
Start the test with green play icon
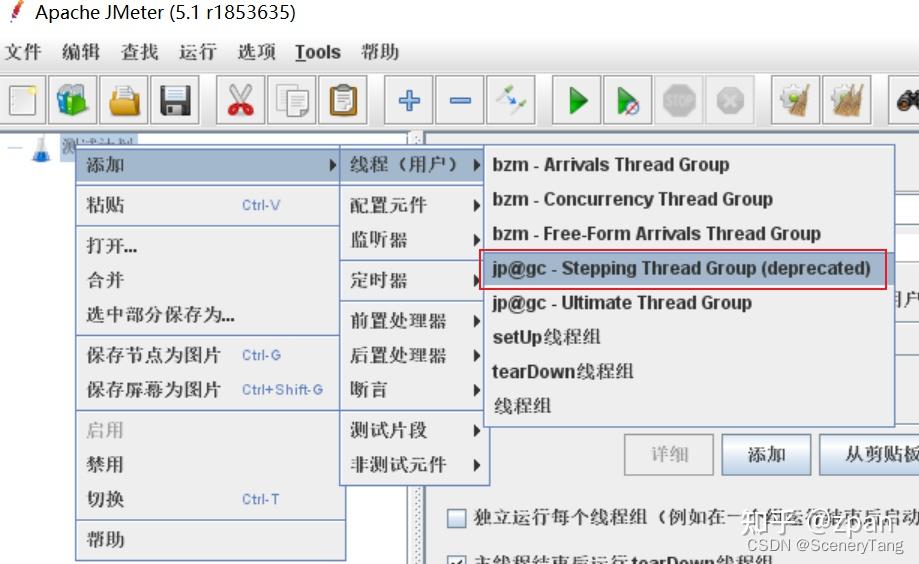point(577,100)
